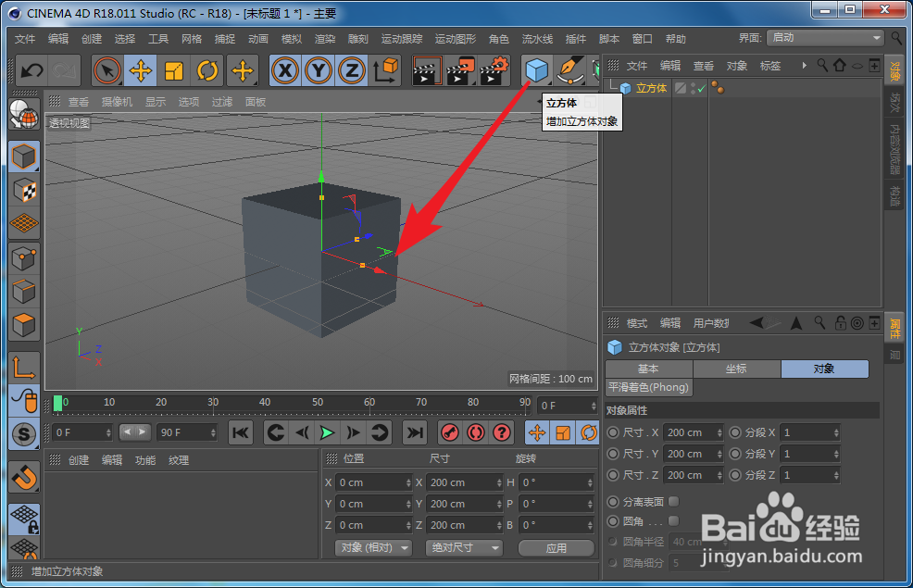
Task: Go to start of animation
Action: pyautogui.click(x=241, y=432)
